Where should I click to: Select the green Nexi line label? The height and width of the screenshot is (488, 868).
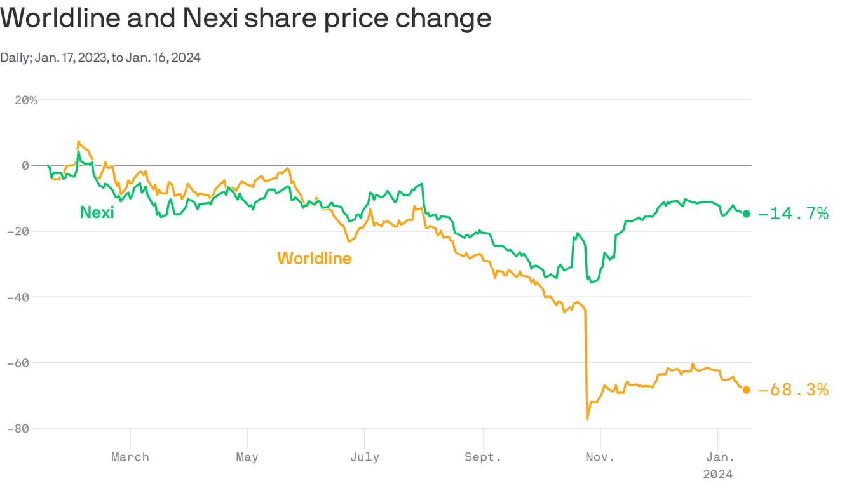pos(97,212)
